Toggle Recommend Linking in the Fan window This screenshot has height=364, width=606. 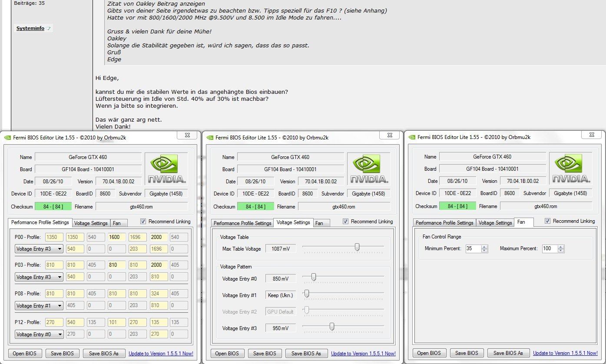548,221
